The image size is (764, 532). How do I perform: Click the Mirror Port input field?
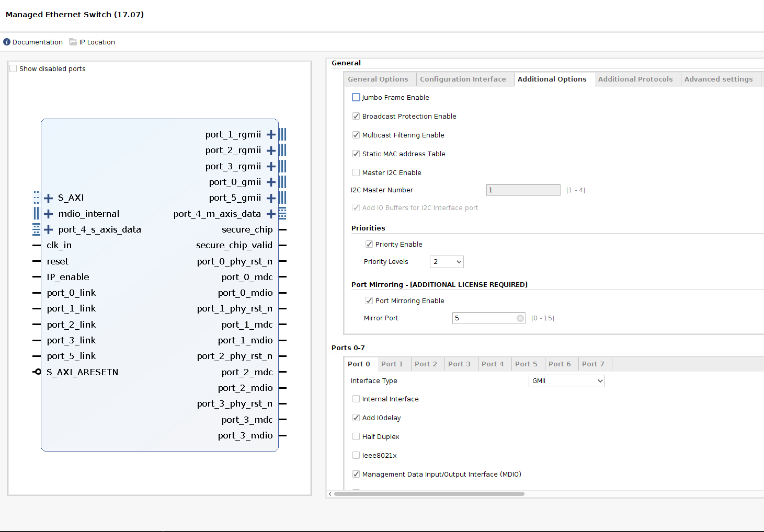pyautogui.click(x=488, y=318)
